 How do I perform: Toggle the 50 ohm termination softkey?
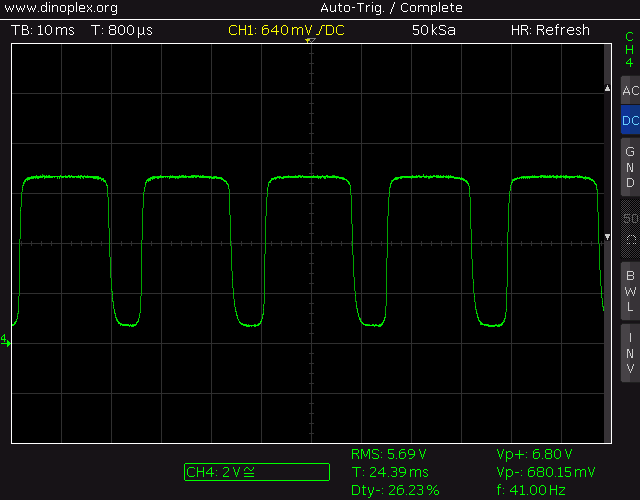(629, 227)
